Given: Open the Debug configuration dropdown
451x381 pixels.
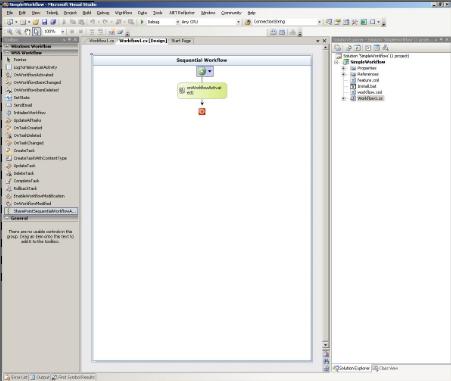Looking at the screenshot, I should pyautogui.click(x=177, y=22).
